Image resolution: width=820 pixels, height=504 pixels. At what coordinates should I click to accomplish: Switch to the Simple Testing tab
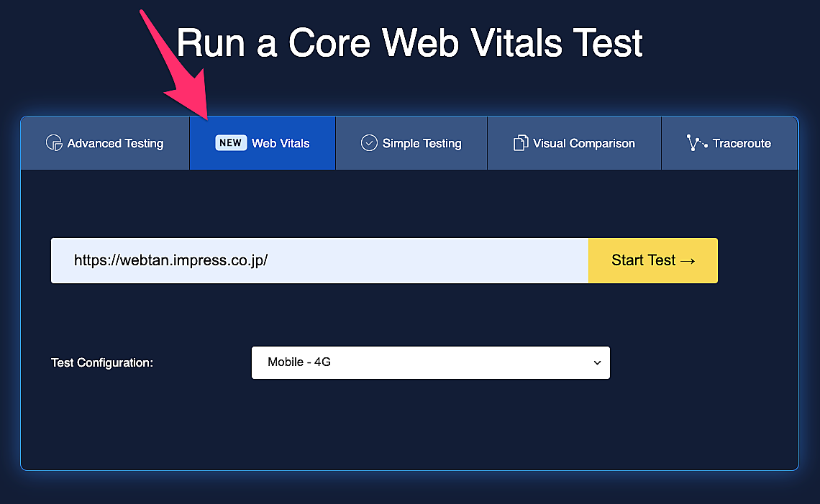[422, 143]
